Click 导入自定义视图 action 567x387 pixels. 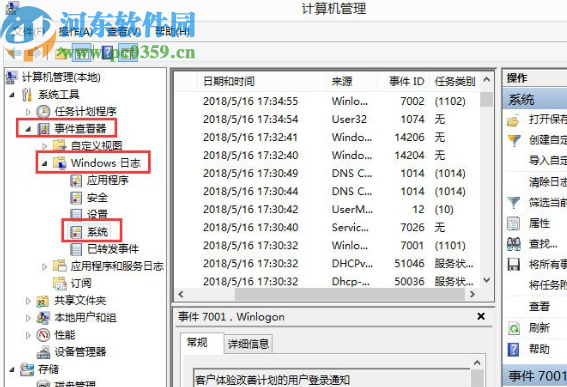tap(547, 160)
